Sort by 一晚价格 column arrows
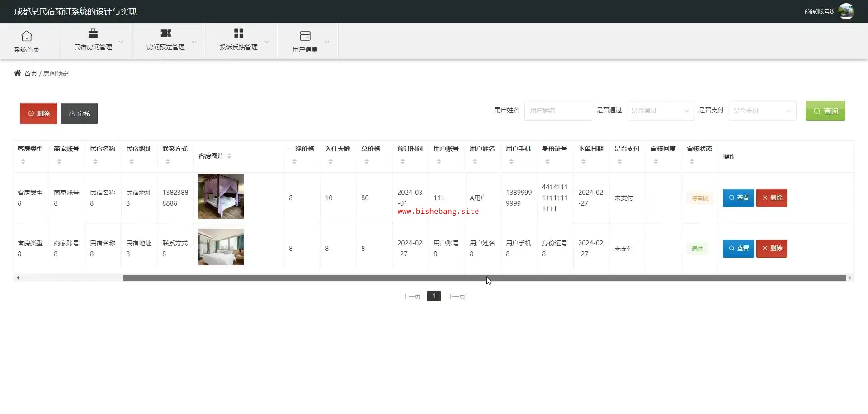This screenshot has height=414, width=868. point(294,161)
